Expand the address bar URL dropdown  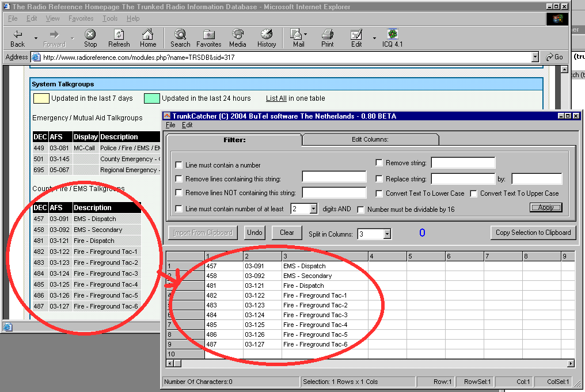pyautogui.click(x=535, y=57)
